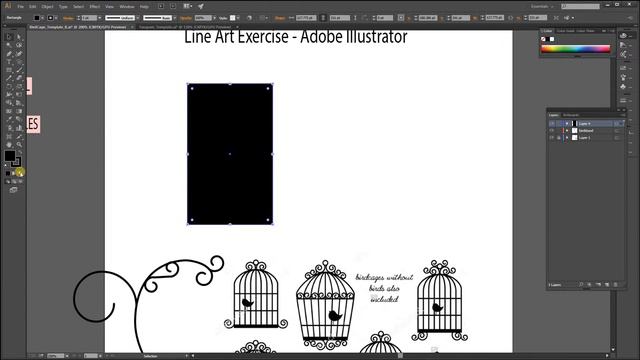
Task: Select the Magic Wand tool
Action: tap(9, 45)
